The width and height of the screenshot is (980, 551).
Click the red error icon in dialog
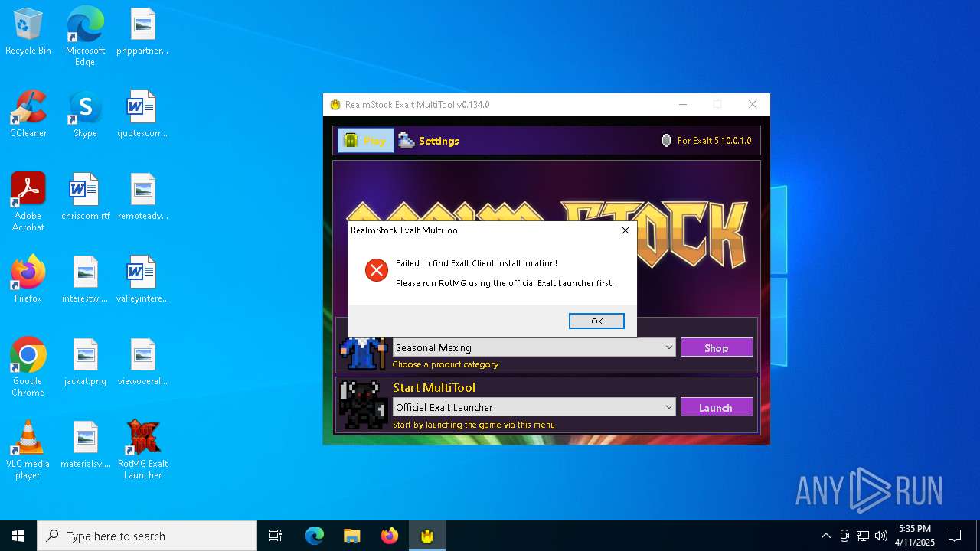(x=377, y=270)
